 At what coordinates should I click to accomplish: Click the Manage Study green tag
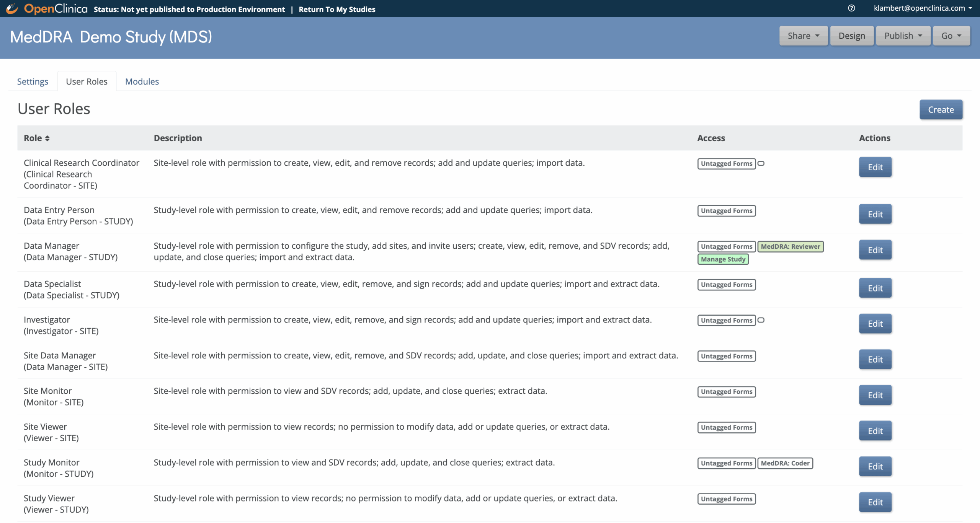[x=723, y=259]
